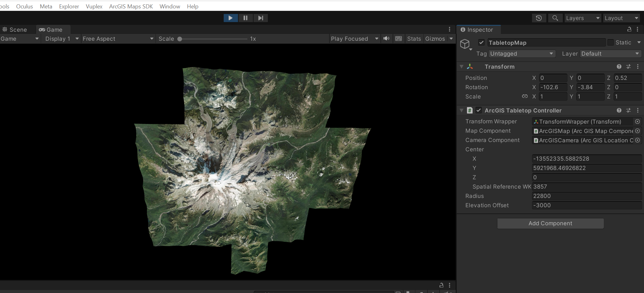Disable the ArcGIS Tabletop Controller component checkbox
Screen dimensions: 644x293
[478, 110]
